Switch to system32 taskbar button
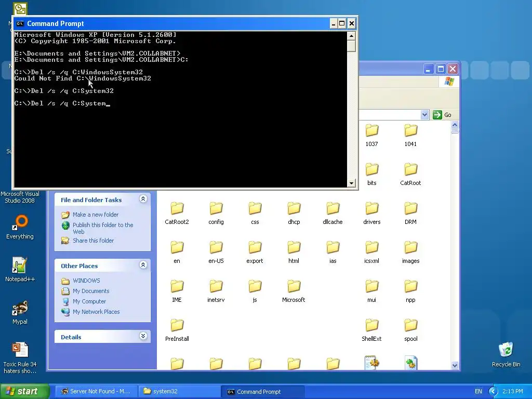This screenshot has width=532, height=399. 179,392
